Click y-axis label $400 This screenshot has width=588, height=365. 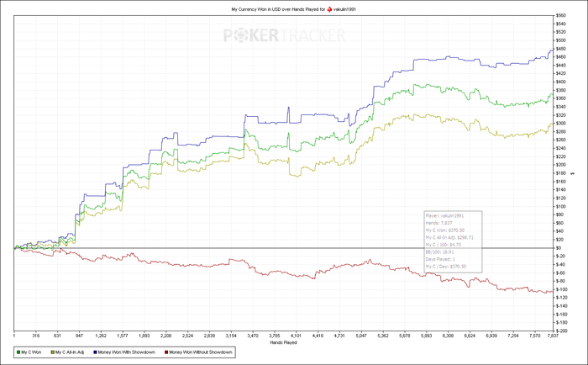pos(561,82)
